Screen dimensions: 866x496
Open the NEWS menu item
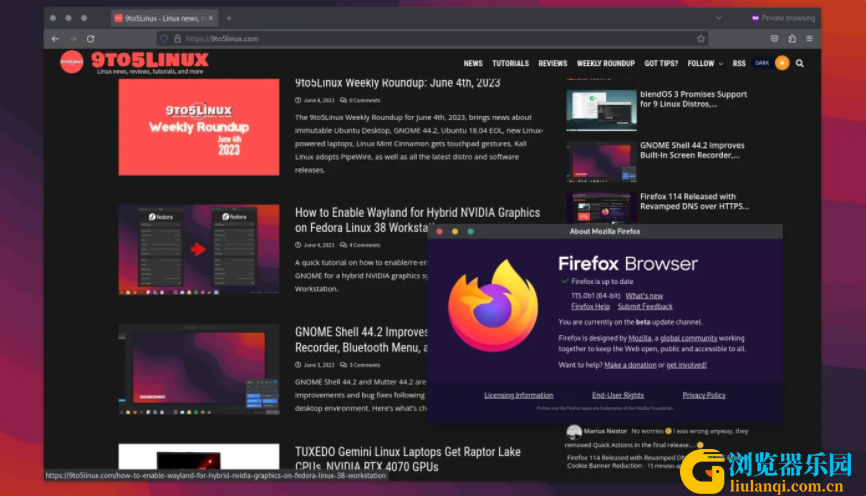click(473, 64)
